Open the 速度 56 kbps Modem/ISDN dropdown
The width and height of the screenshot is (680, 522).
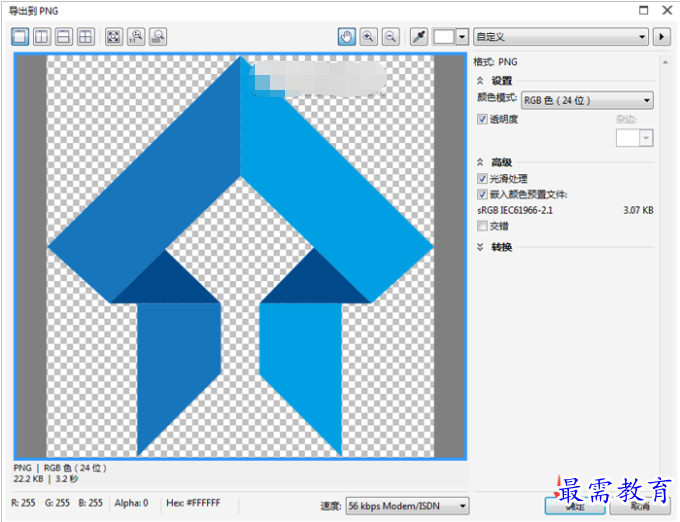tap(407, 506)
